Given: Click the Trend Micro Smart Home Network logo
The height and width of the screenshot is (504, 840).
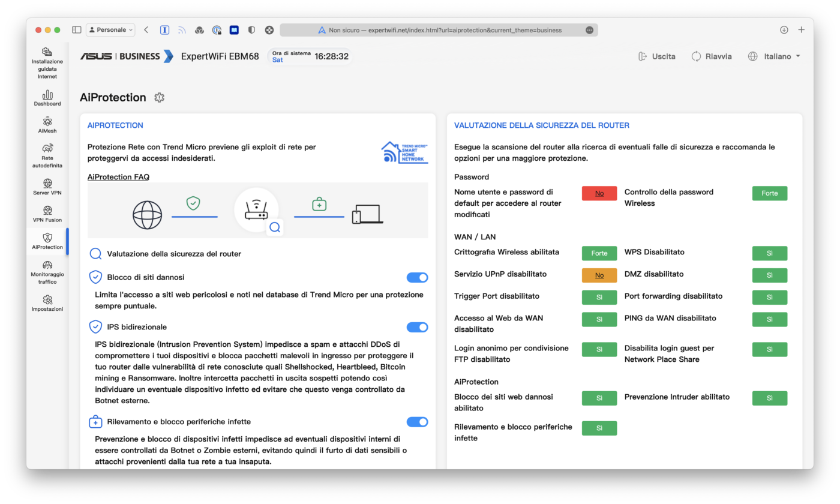Looking at the screenshot, I should coord(404,152).
